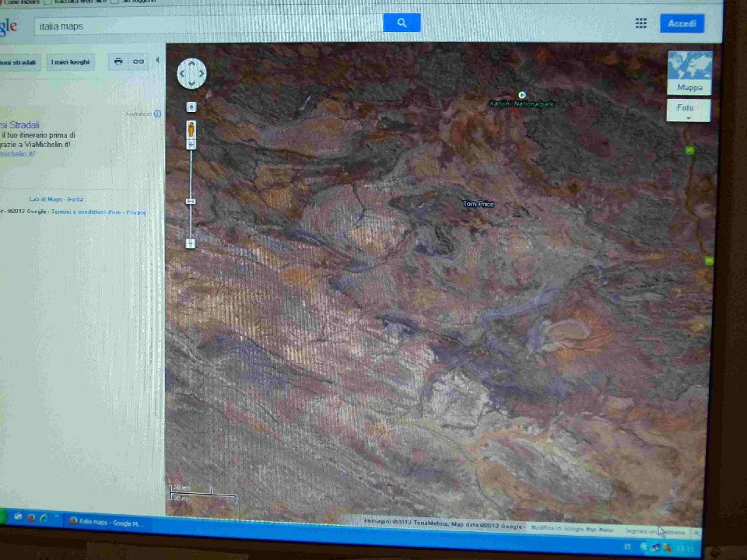Click third quick launch icon in taskbar
Image resolution: width=747 pixels, height=560 pixels.
pyautogui.click(x=44, y=518)
